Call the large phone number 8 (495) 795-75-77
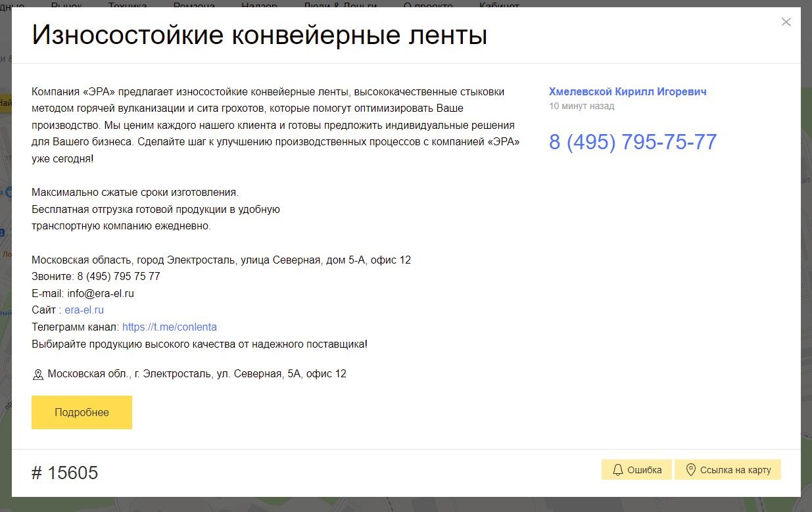Viewport: 812px width, 512px height. tap(633, 142)
